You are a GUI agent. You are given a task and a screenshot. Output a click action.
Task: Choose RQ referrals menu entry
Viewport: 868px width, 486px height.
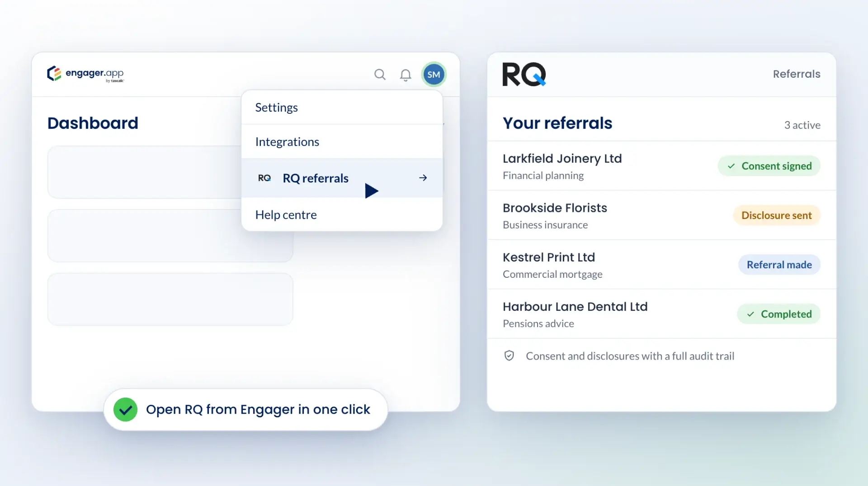342,178
